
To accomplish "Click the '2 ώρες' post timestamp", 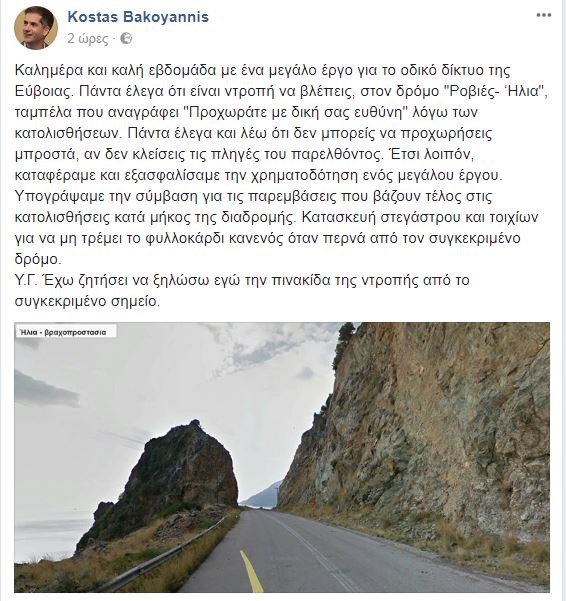I will click(x=88, y=39).
